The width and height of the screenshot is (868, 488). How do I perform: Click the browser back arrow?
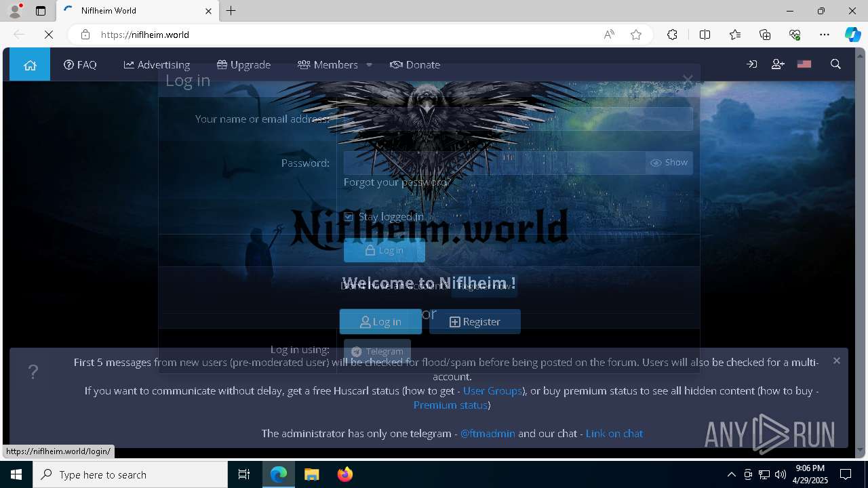click(x=19, y=35)
